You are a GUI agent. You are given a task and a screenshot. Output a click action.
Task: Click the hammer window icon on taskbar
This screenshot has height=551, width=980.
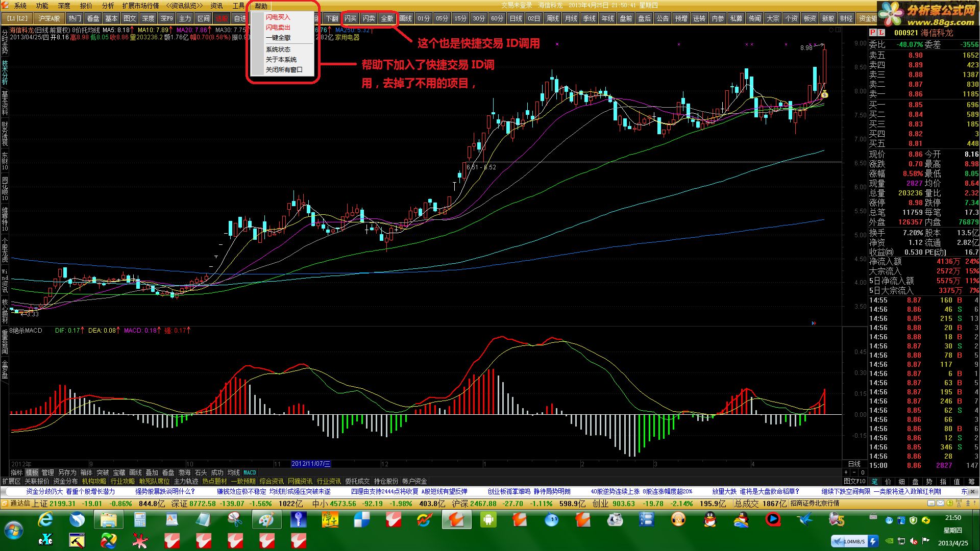(x=77, y=540)
